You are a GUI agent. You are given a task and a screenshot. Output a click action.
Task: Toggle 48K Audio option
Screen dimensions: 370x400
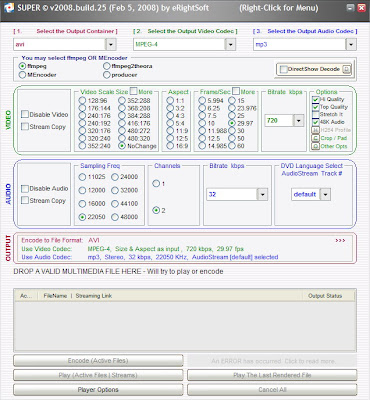click(315, 122)
